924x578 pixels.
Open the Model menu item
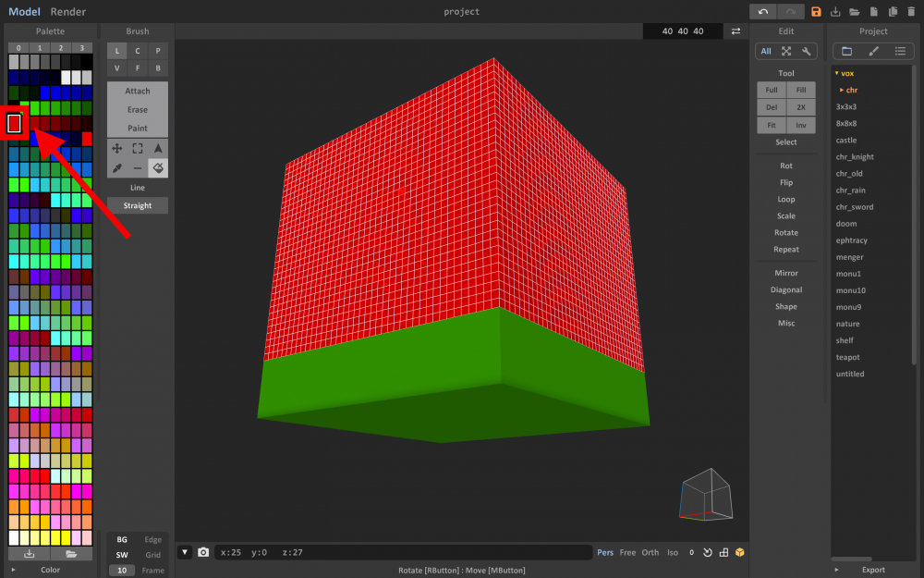click(x=22, y=11)
